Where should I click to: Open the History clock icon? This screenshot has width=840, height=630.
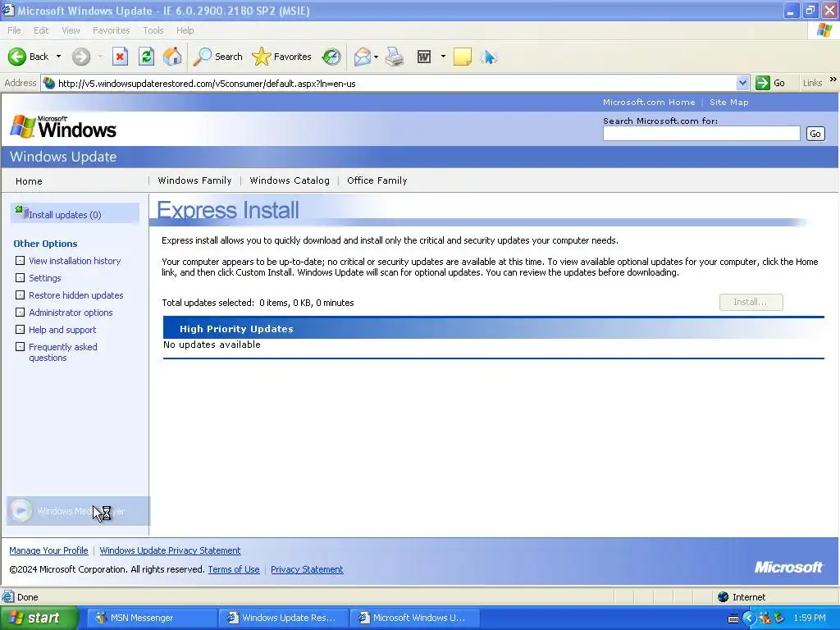[x=331, y=57]
